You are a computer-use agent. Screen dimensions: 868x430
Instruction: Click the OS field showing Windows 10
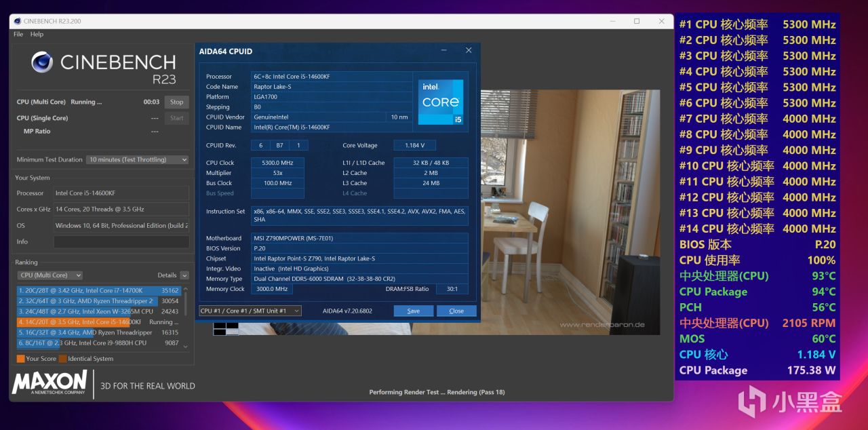121,225
